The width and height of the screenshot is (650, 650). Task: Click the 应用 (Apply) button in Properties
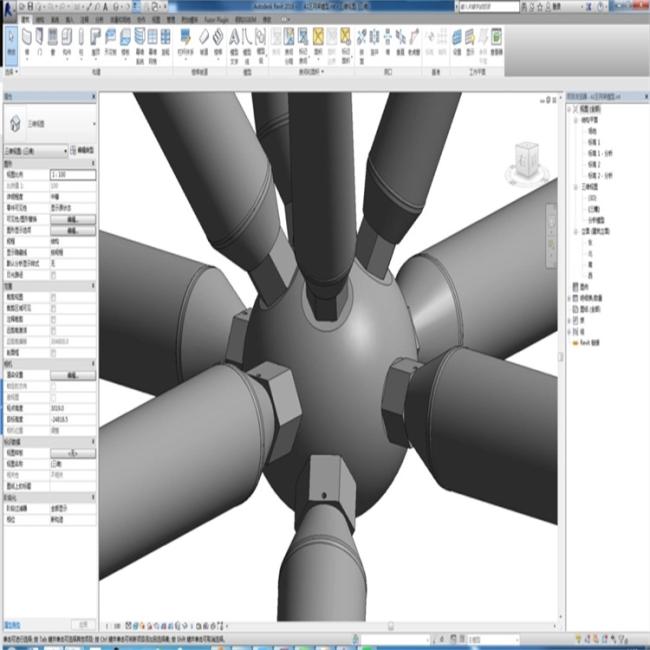pyautogui.click(x=85, y=623)
